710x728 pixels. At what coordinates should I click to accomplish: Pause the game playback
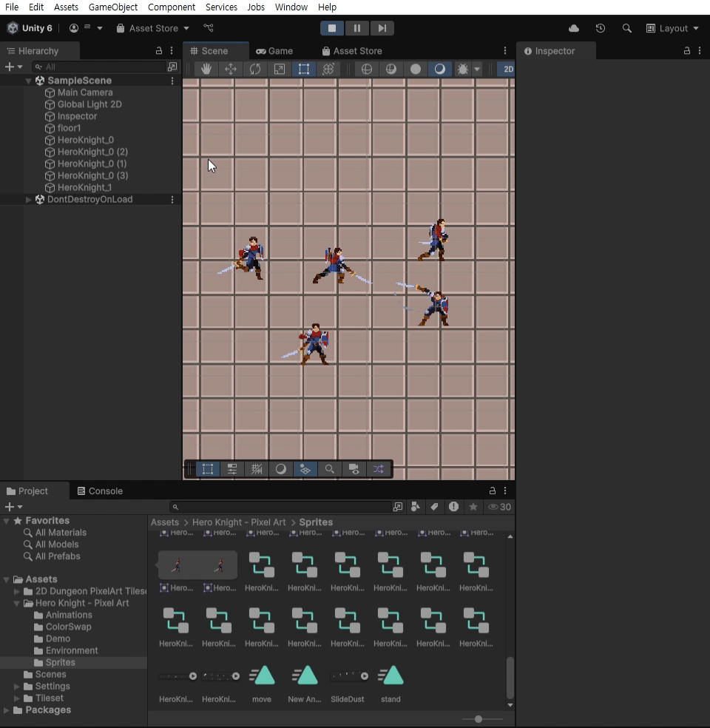coord(357,28)
